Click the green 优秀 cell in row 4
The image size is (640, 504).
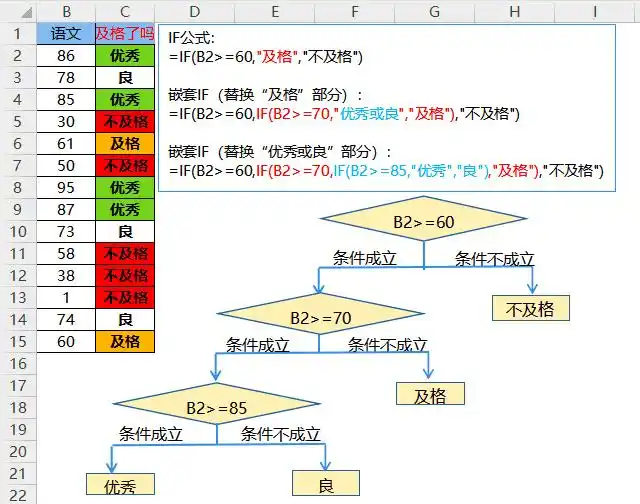(x=125, y=100)
